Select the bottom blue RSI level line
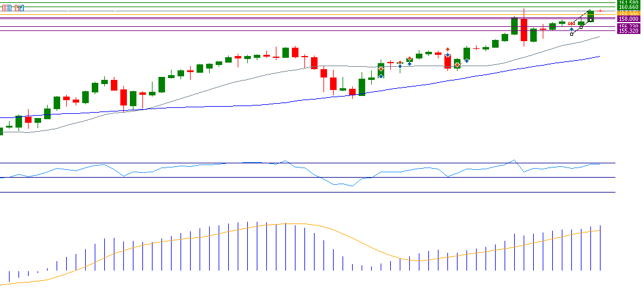Viewport: 644px width, 304px height. tap(298, 192)
